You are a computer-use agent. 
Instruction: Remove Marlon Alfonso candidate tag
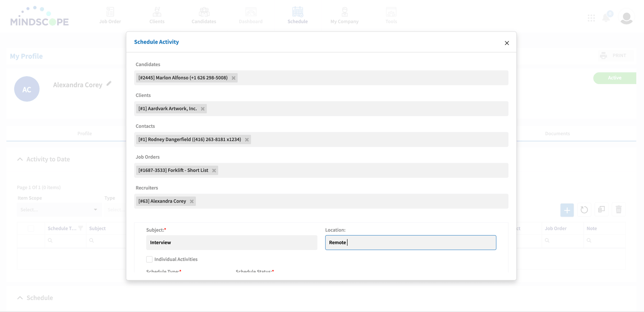click(x=234, y=78)
